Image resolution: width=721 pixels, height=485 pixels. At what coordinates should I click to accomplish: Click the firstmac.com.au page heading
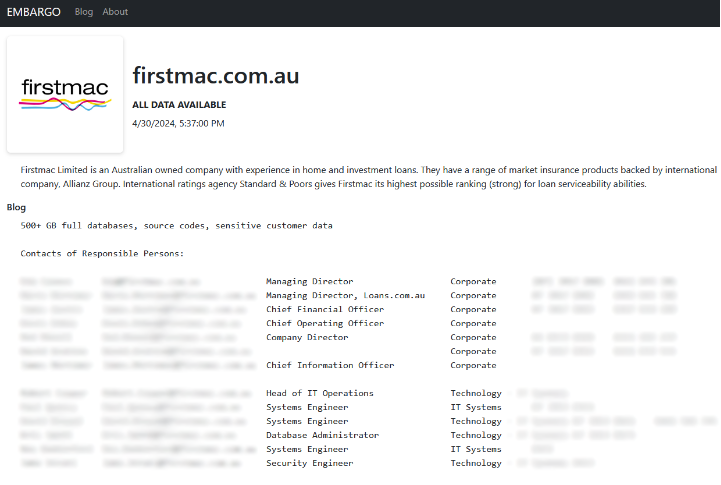(x=215, y=76)
